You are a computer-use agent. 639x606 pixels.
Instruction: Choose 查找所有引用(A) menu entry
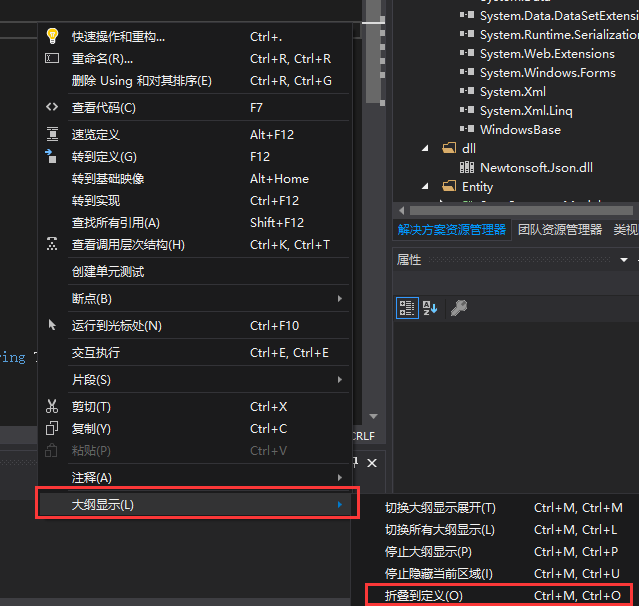[195, 223]
